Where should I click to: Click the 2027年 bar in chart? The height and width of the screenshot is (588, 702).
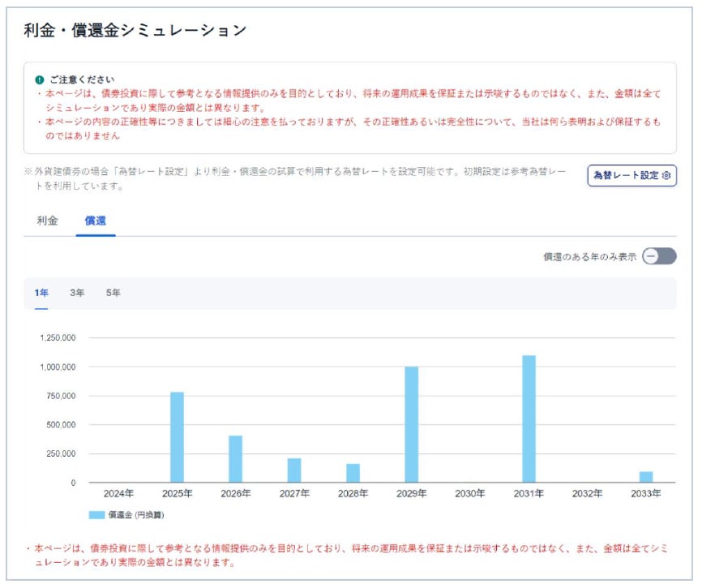point(294,470)
